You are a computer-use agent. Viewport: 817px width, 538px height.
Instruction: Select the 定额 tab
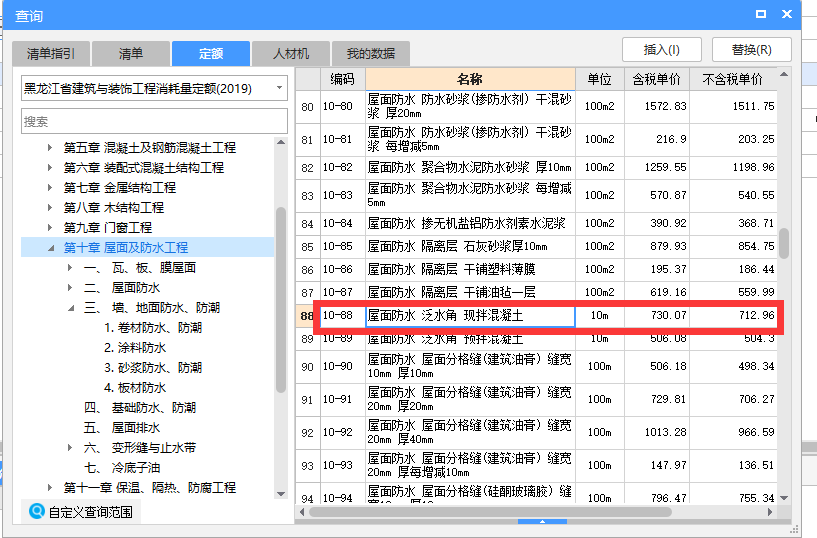211,54
